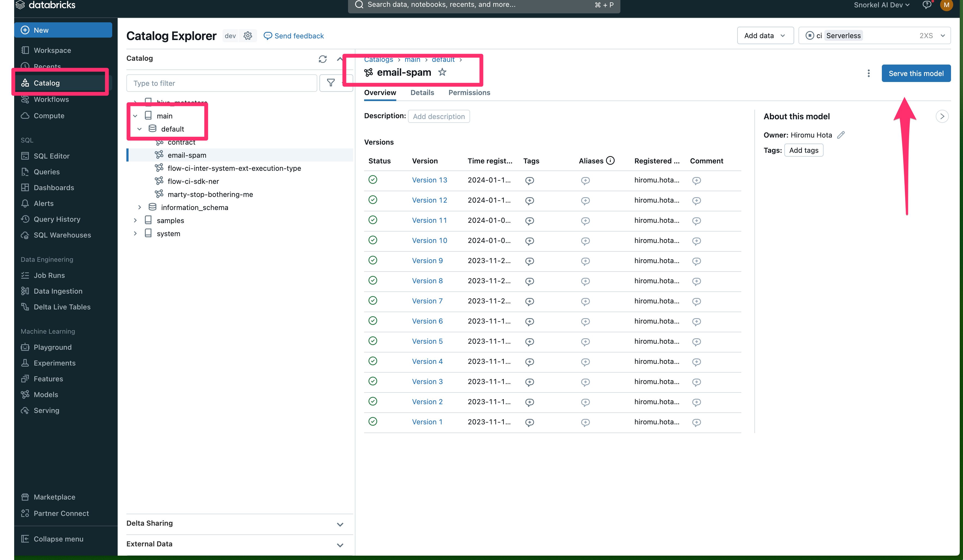
Task: Switch to the Details tab
Action: point(422,93)
